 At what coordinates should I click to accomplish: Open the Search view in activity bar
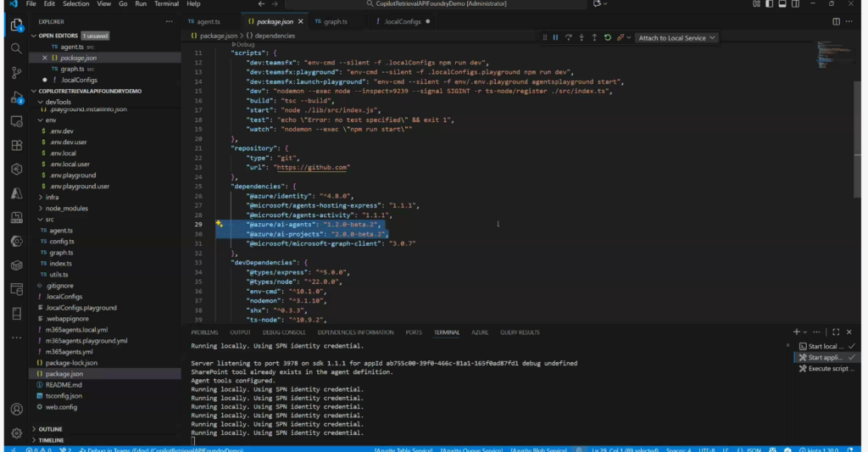coord(16,48)
